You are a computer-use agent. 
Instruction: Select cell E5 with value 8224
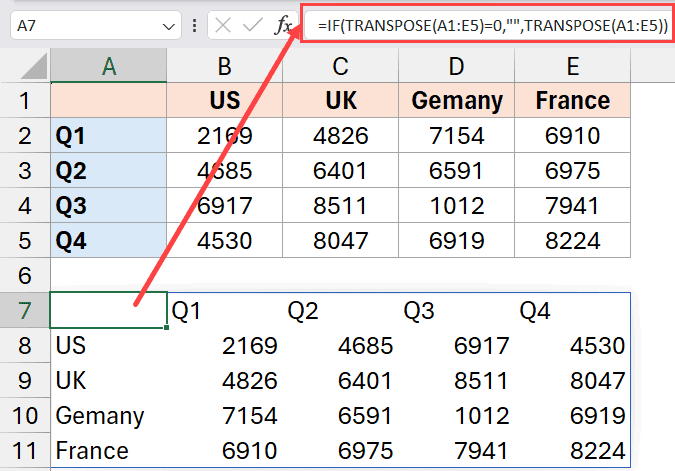[573, 240]
